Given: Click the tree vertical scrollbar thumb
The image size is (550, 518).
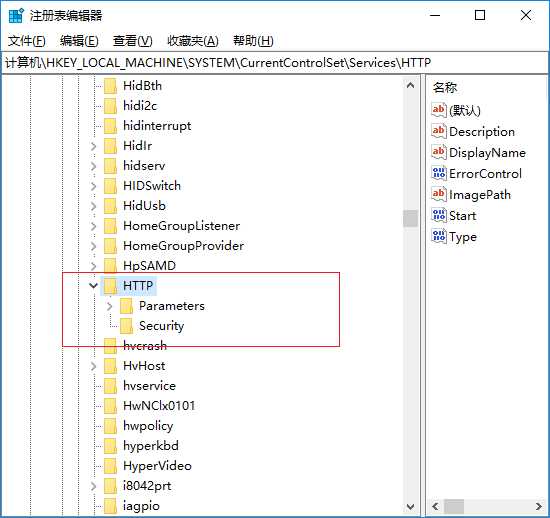Looking at the screenshot, I should 410,218.
